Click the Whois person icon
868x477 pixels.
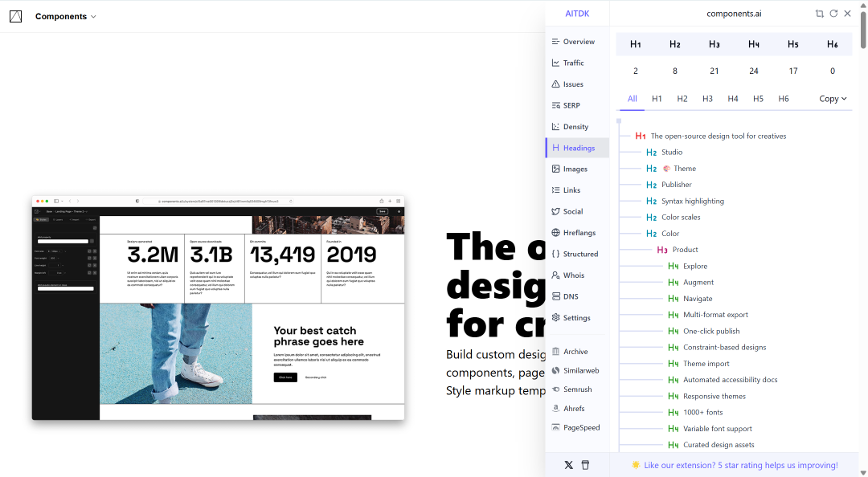point(556,275)
